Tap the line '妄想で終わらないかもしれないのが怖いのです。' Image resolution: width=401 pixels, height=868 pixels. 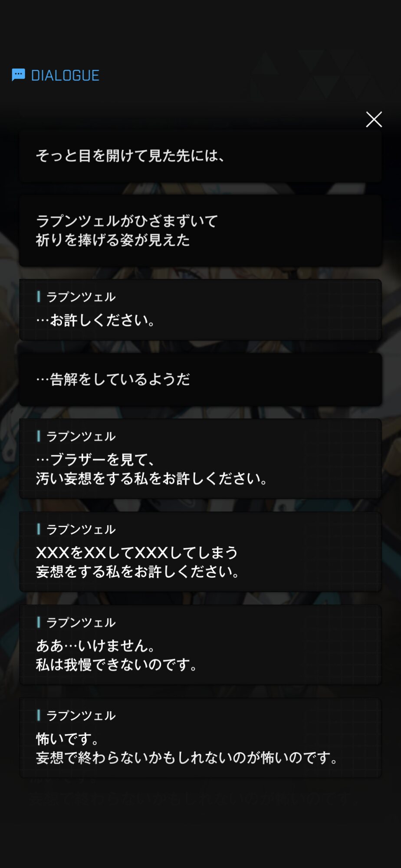point(187,758)
